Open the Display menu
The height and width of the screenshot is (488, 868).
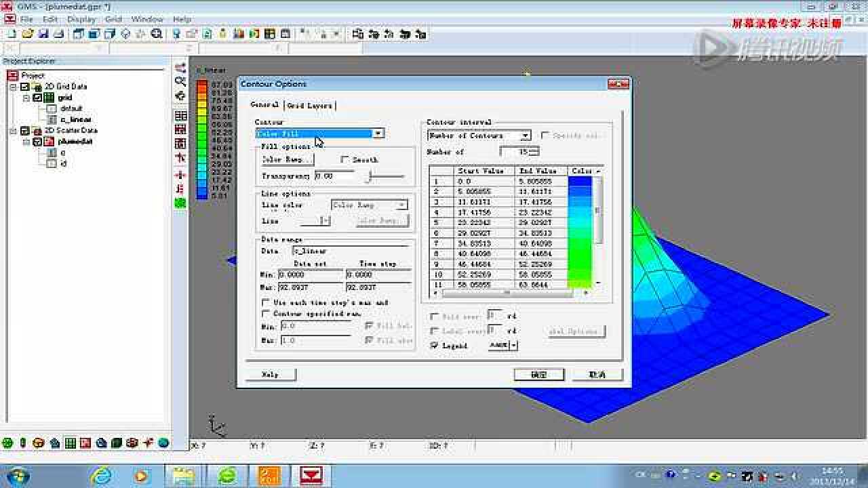pyautogui.click(x=81, y=19)
